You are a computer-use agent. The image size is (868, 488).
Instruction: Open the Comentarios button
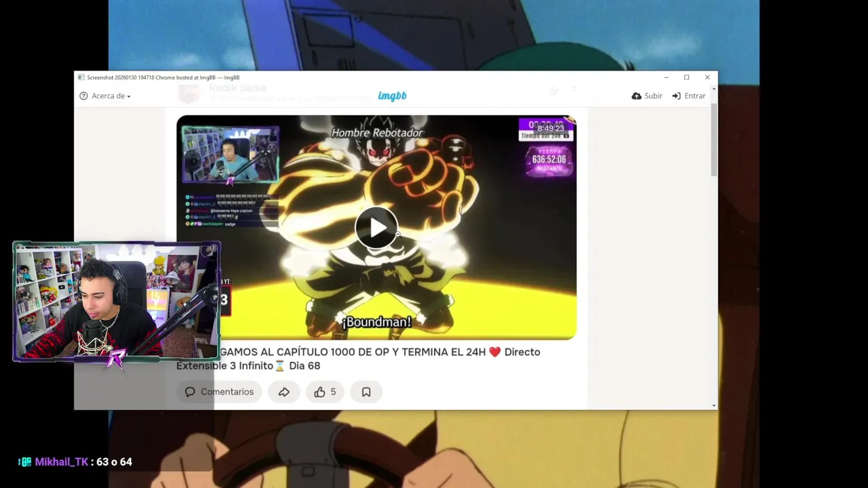point(219,392)
